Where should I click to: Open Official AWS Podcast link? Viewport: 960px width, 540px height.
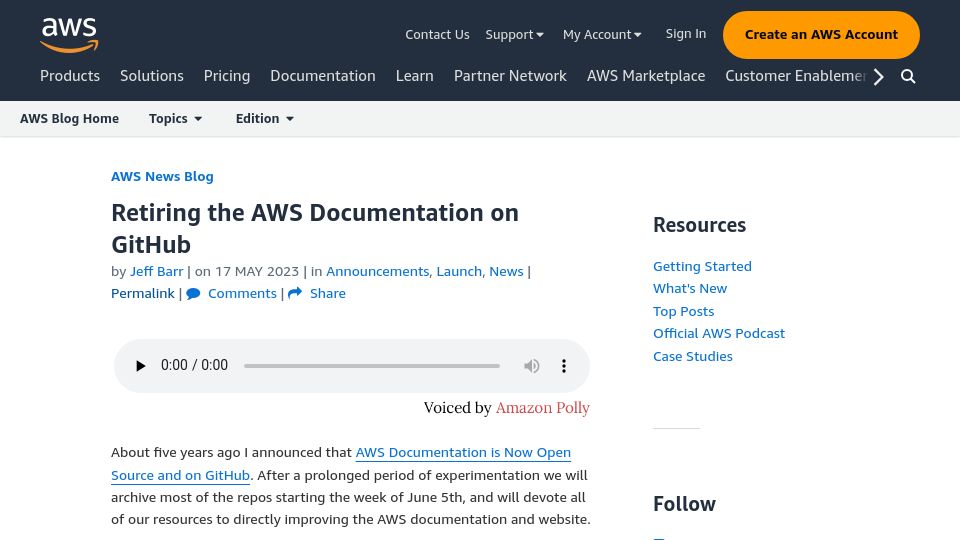tap(719, 334)
